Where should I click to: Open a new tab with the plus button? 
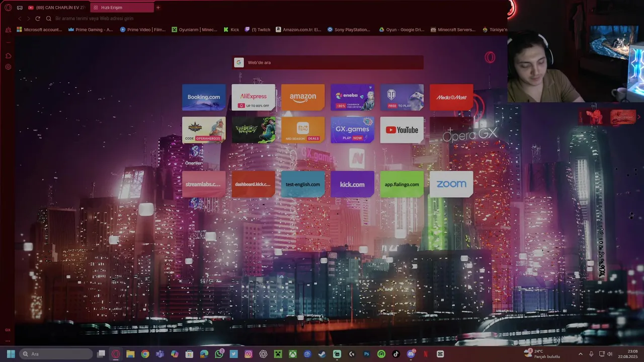(x=158, y=8)
